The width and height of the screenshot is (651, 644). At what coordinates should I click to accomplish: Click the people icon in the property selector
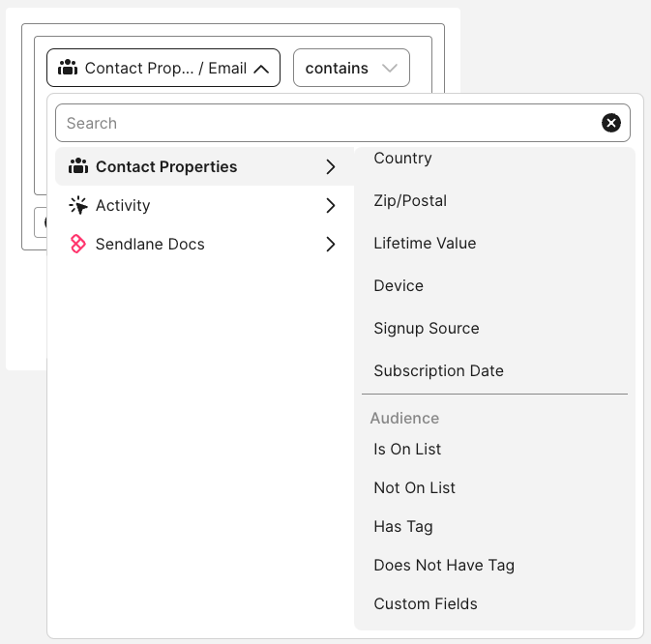pyautogui.click(x=68, y=68)
